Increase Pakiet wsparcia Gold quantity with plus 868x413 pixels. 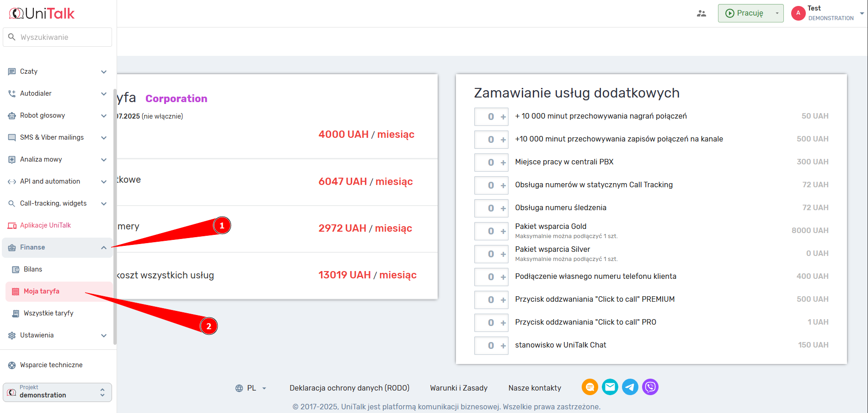click(x=503, y=231)
